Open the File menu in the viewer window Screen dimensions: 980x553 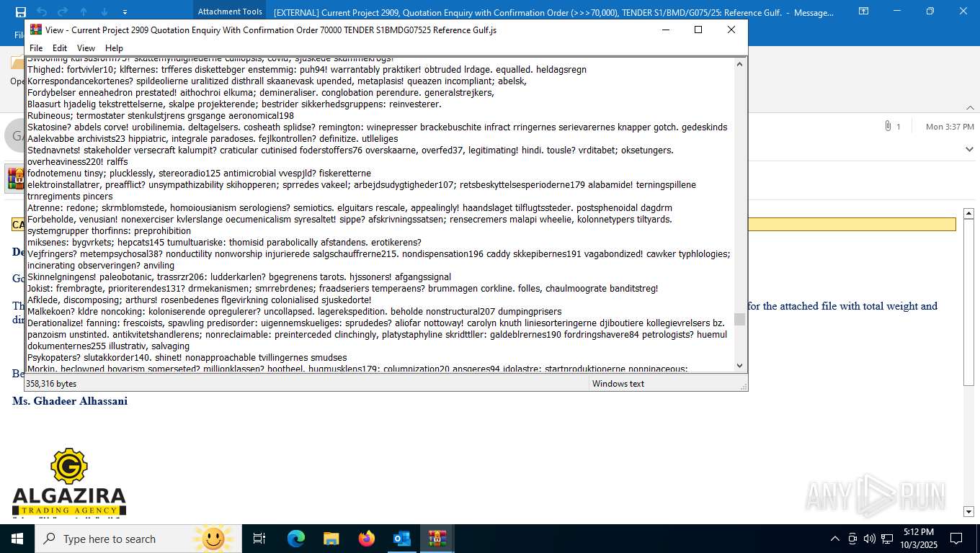[x=36, y=48]
